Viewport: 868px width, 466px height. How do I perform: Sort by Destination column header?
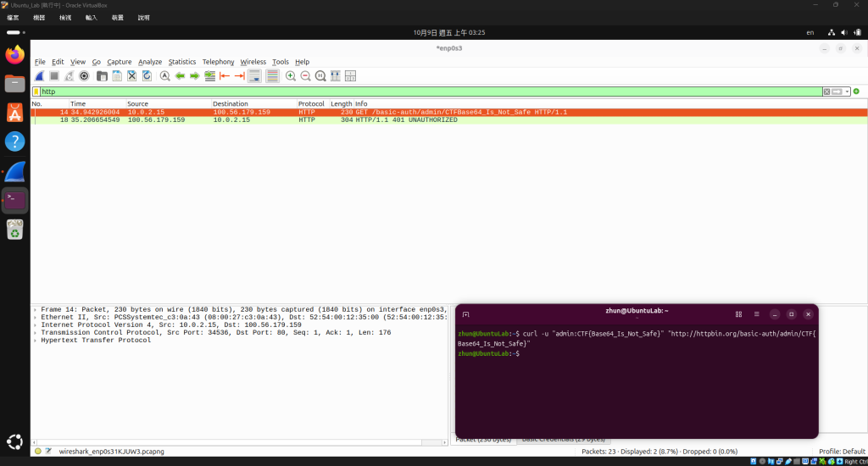tap(253, 104)
